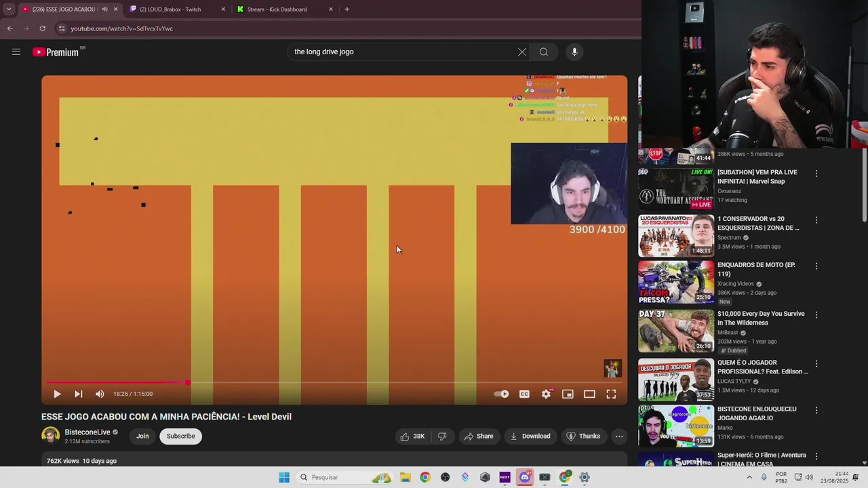Open options for ENQUADROS DE MOTO video
The width and height of the screenshot is (868, 488).
click(x=816, y=266)
